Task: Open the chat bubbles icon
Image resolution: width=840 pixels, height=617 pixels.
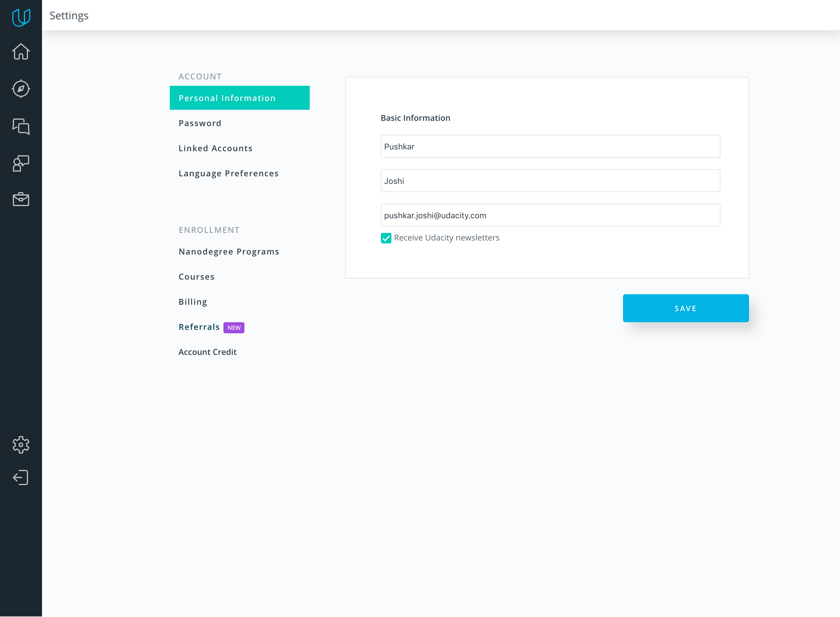Action: coord(21,126)
